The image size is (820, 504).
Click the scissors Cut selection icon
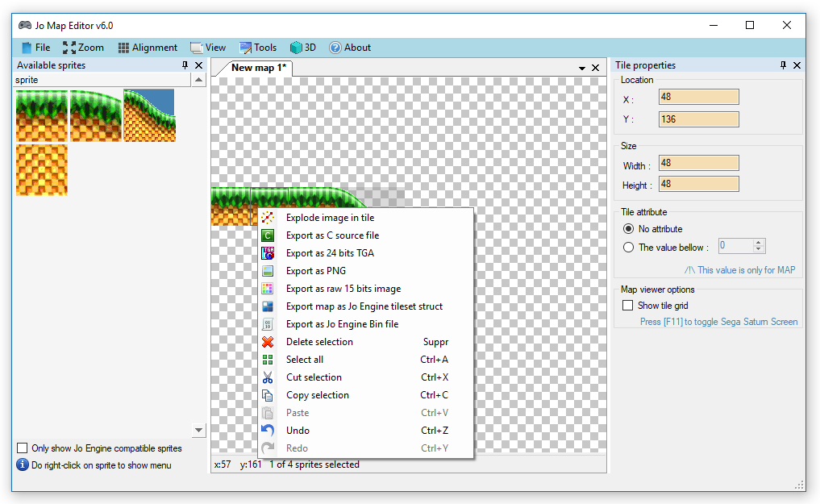pos(268,377)
